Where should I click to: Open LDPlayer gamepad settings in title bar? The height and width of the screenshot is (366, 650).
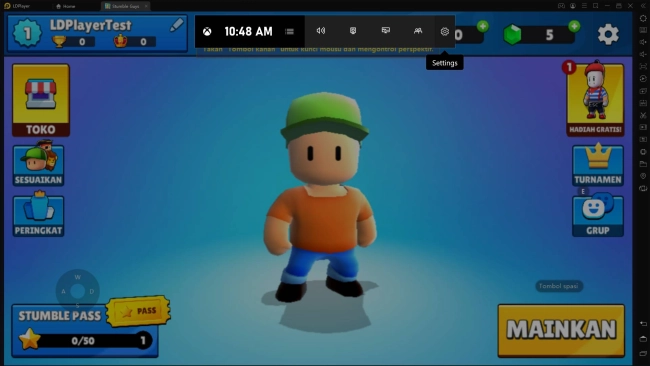coord(561,6)
